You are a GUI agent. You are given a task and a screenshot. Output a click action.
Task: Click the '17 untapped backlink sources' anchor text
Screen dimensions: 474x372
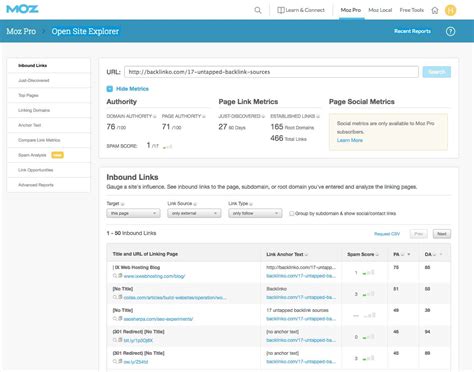pyautogui.click(x=297, y=310)
